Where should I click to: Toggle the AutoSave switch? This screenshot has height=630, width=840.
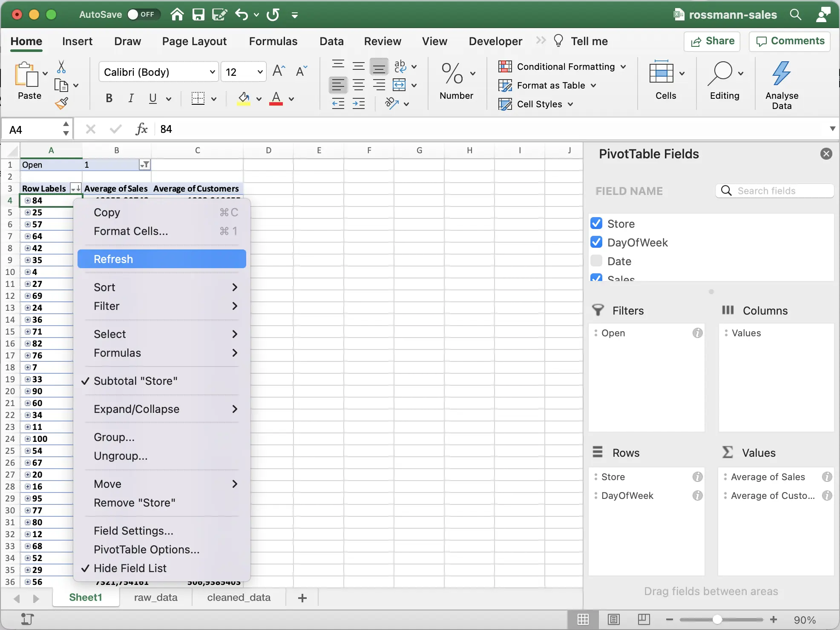pos(143,14)
